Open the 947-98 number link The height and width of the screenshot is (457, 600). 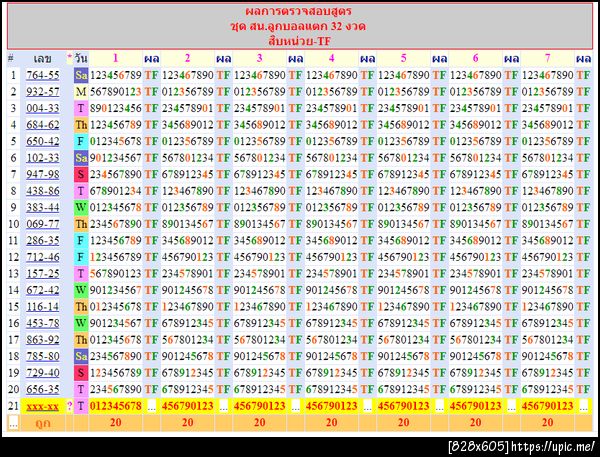pos(42,174)
